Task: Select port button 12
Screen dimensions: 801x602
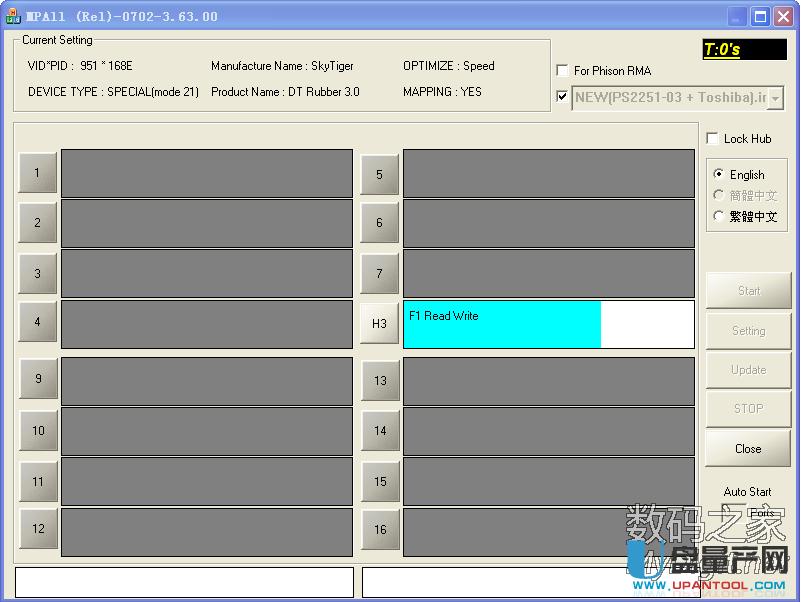Action: tap(37, 529)
